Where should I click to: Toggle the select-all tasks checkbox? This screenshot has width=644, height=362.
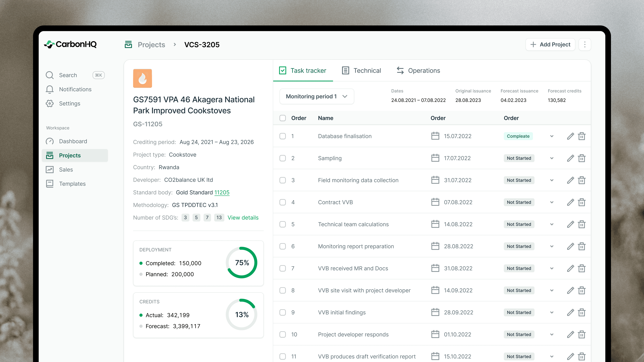282,118
